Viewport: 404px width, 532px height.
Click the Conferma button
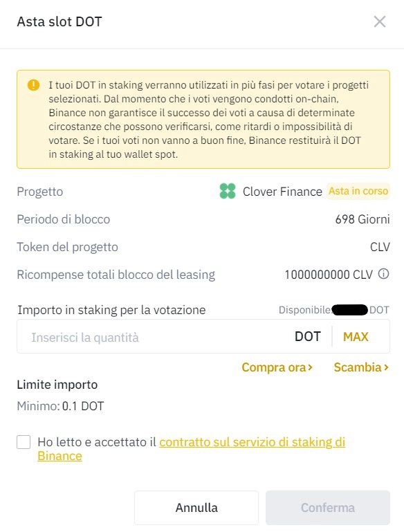click(328, 508)
